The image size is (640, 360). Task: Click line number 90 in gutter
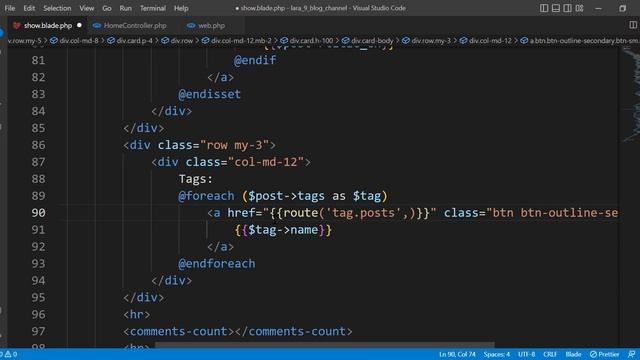(x=38, y=213)
